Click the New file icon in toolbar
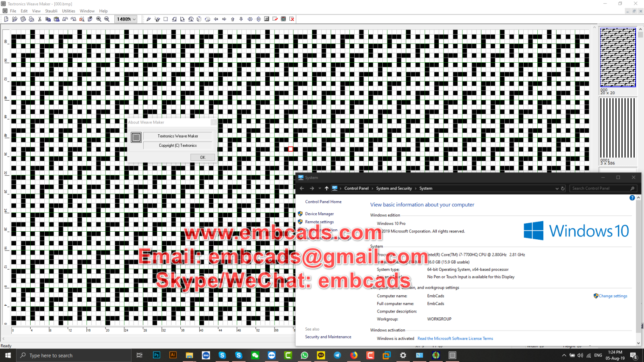 [x=6, y=19]
